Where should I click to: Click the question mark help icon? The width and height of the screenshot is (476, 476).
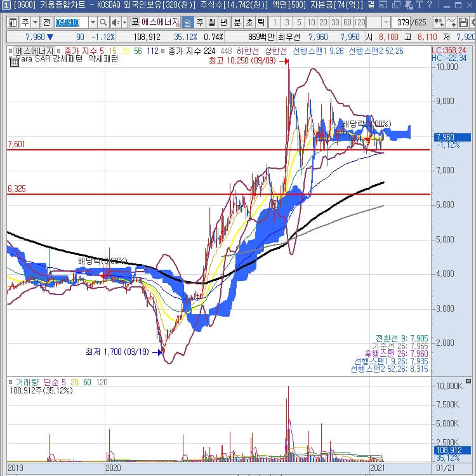(429, 4)
